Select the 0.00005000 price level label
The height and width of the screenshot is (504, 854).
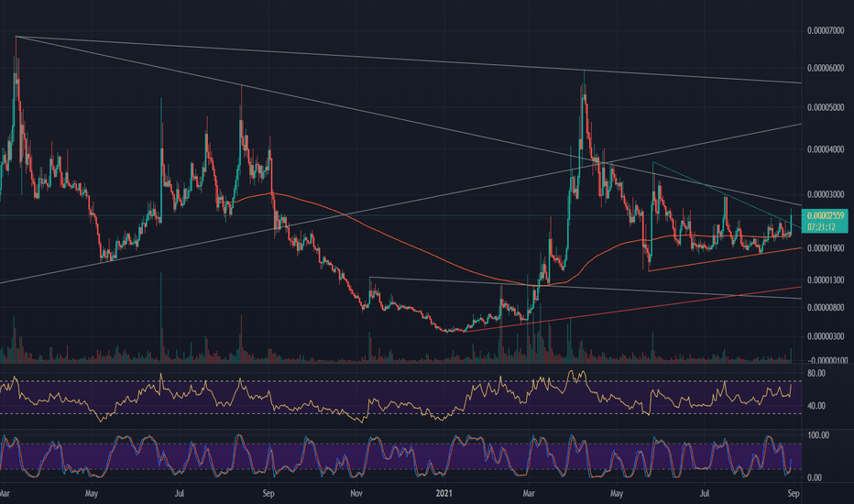pos(826,108)
